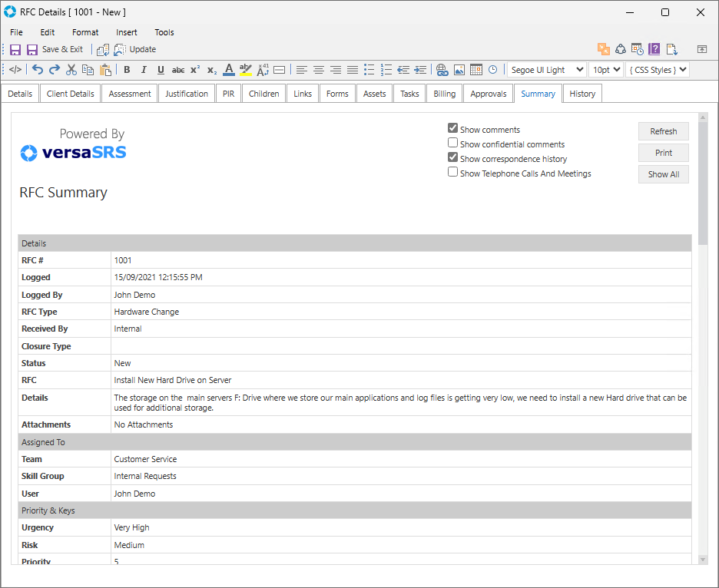Check Show Telephone Calls And Meetings
Image resolution: width=719 pixels, height=588 pixels.
[453, 173]
